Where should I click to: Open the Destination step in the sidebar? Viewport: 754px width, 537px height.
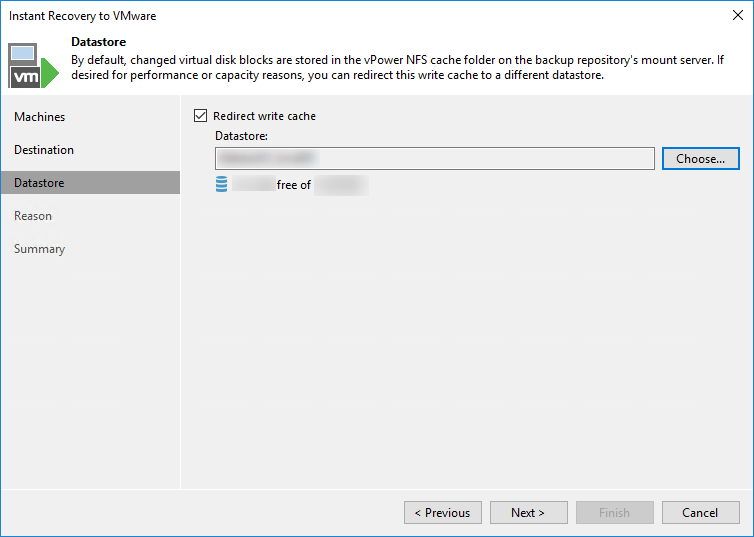click(44, 150)
